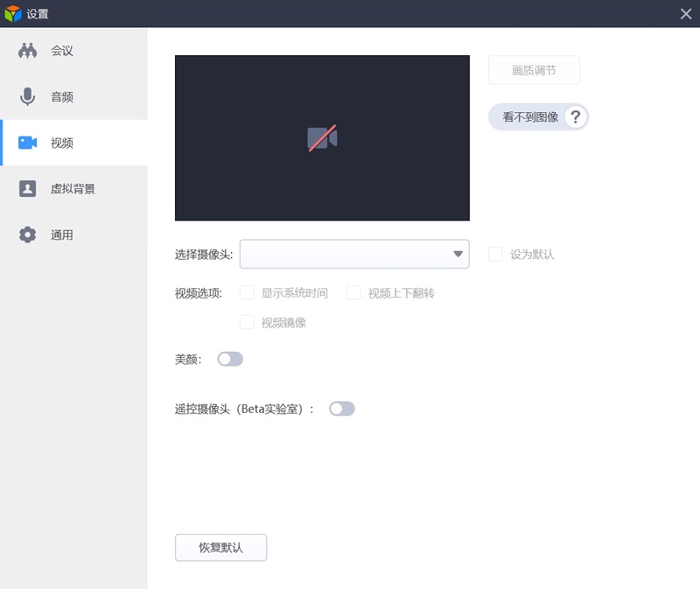Enable the 显示系统时间 option
Viewport: 700px width, 589px height.
[246, 292]
